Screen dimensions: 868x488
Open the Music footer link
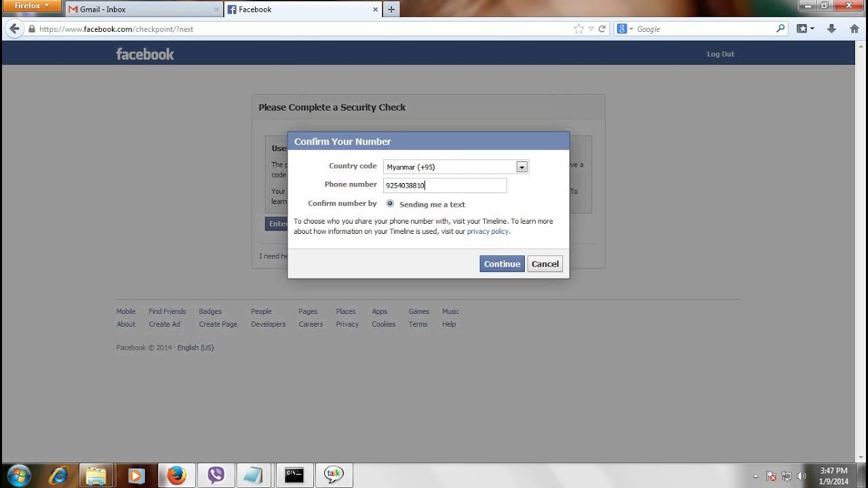tap(451, 312)
